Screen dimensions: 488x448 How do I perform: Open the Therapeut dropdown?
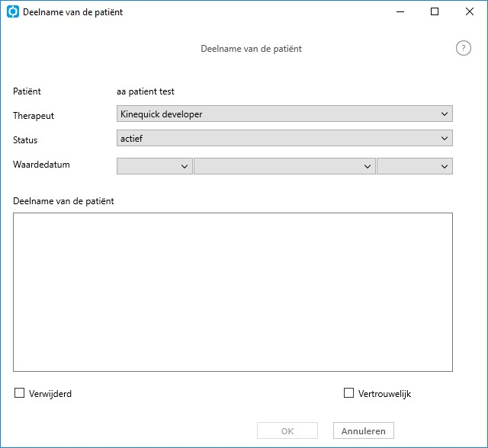pos(284,114)
